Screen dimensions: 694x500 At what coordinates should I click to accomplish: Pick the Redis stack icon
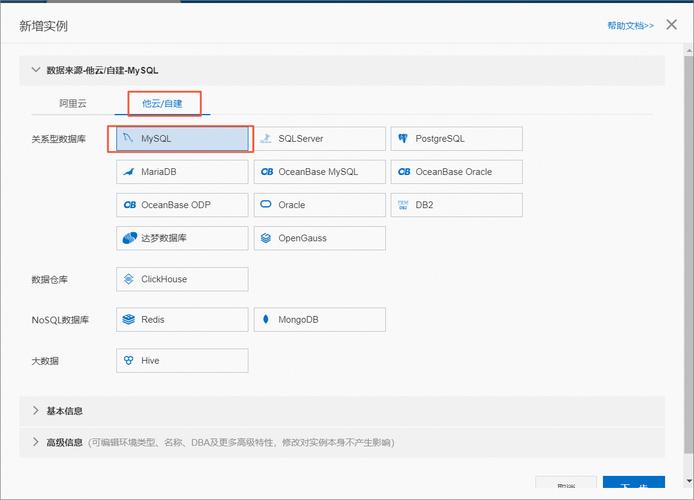click(x=128, y=319)
